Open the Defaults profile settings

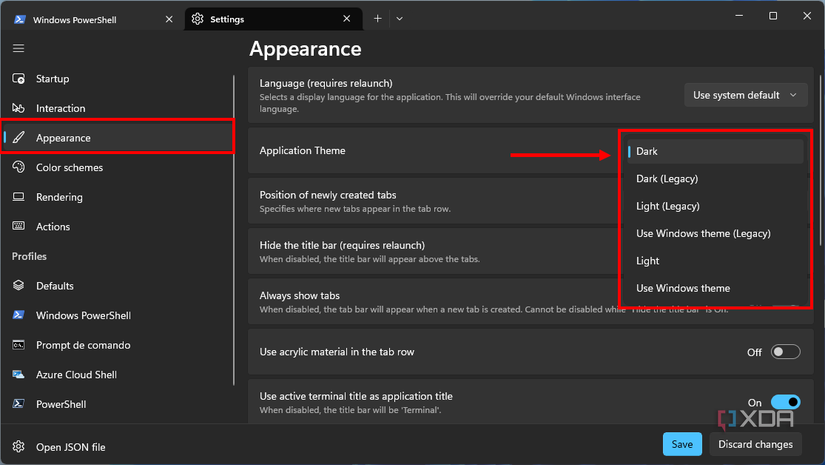pos(55,286)
